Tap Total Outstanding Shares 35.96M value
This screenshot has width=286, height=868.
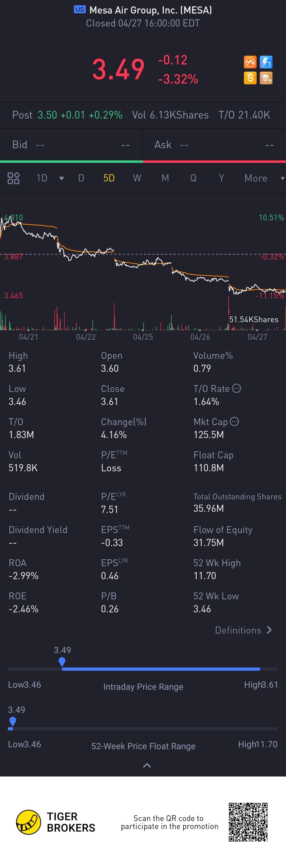[x=209, y=508]
